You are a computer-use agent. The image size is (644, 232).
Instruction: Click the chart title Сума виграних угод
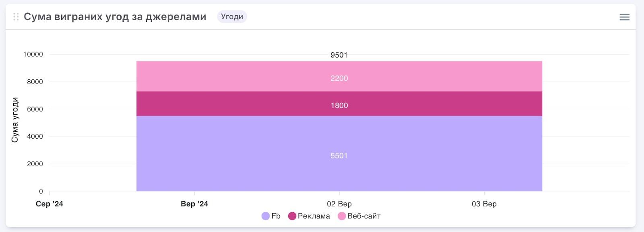tap(115, 17)
